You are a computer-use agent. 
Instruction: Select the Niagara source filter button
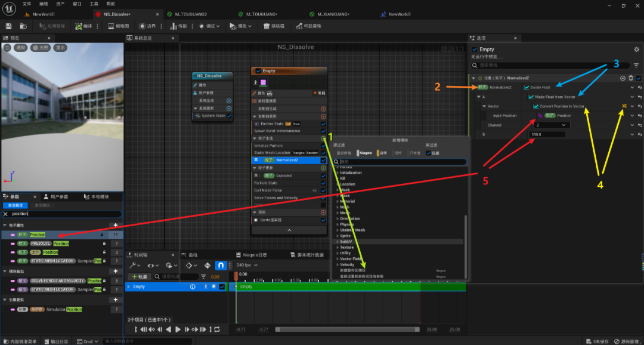365,153
